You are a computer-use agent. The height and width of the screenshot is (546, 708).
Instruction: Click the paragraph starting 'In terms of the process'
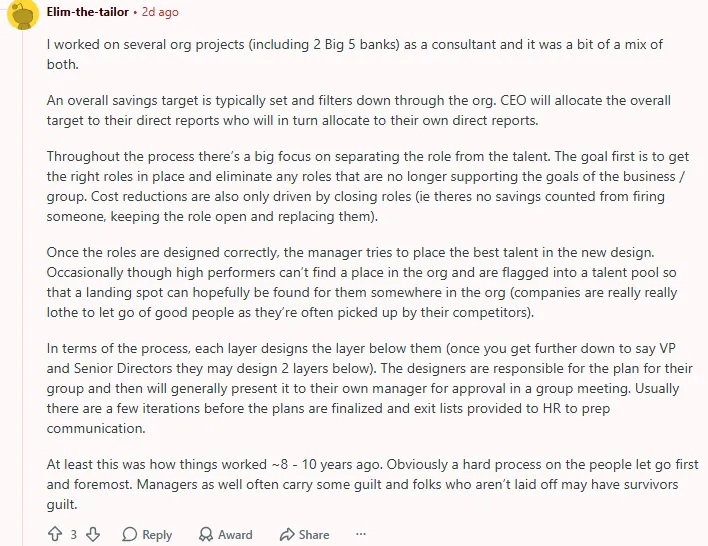pos(369,388)
